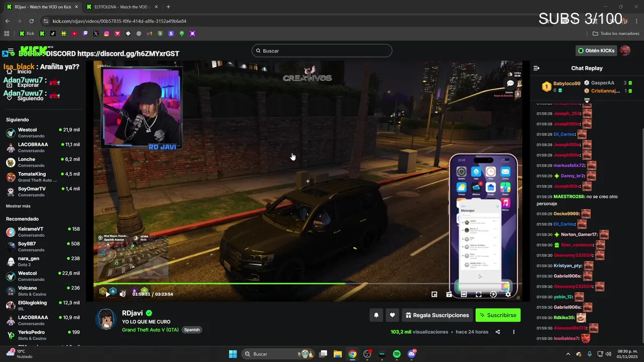The width and height of the screenshot is (644, 362).
Task: Follow RDjavi with the heart button
Action: tap(392, 315)
